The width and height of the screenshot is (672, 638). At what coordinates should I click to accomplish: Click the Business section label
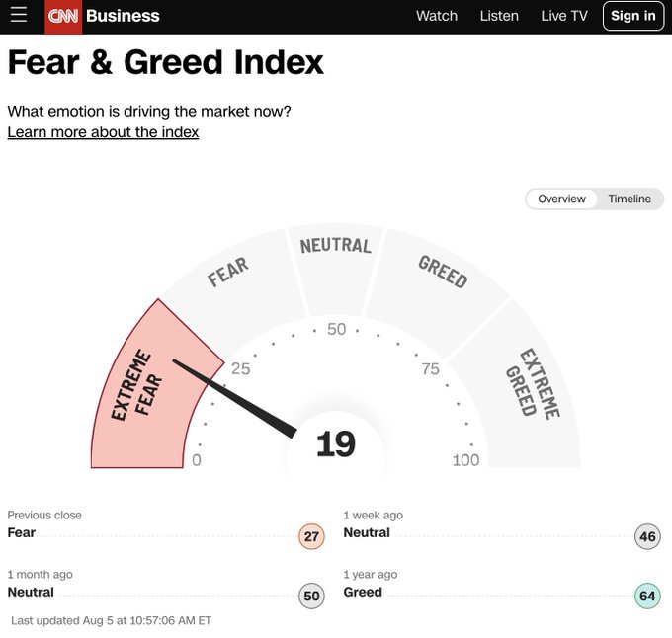(x=123, y=16)
